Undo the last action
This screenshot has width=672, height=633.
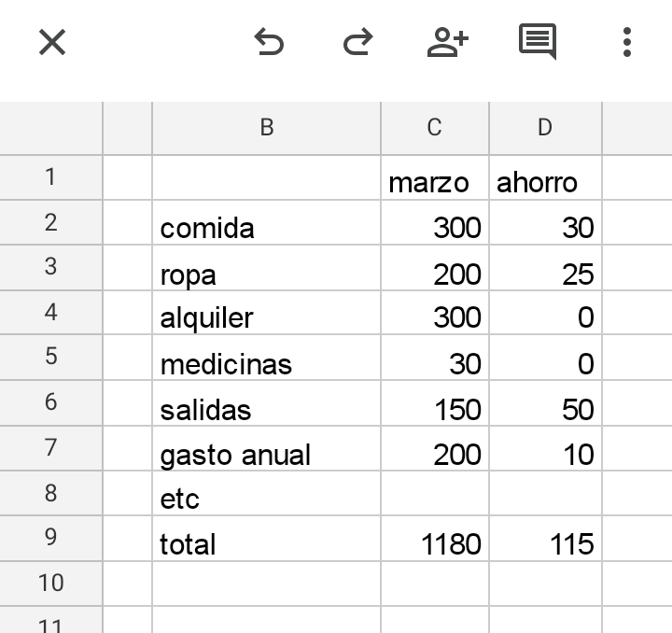point(269,42)
